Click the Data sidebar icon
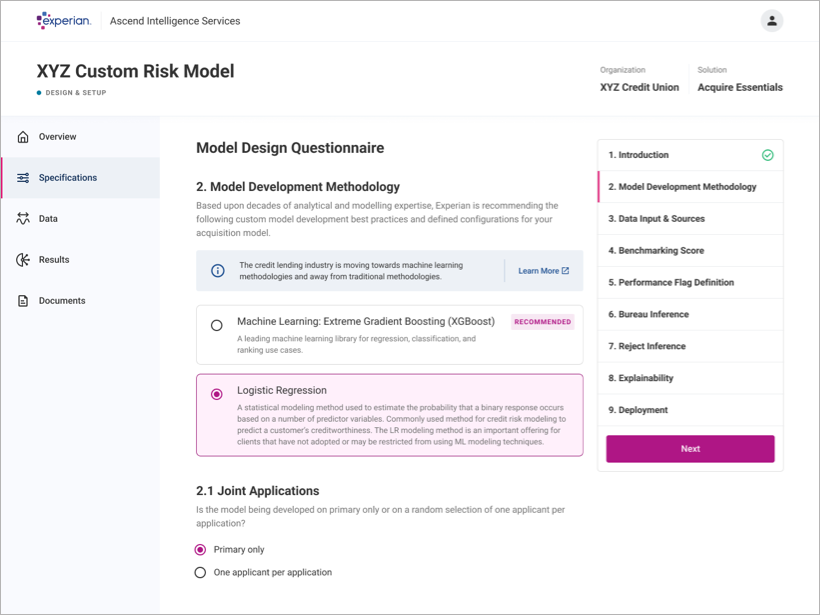 23,219
